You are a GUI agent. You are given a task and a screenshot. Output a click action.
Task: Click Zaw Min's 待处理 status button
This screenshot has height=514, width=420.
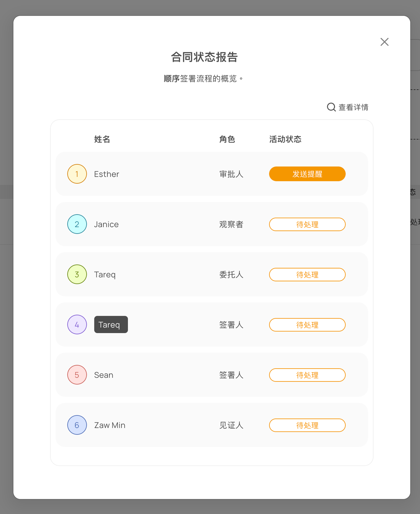(x=307, y=425)
